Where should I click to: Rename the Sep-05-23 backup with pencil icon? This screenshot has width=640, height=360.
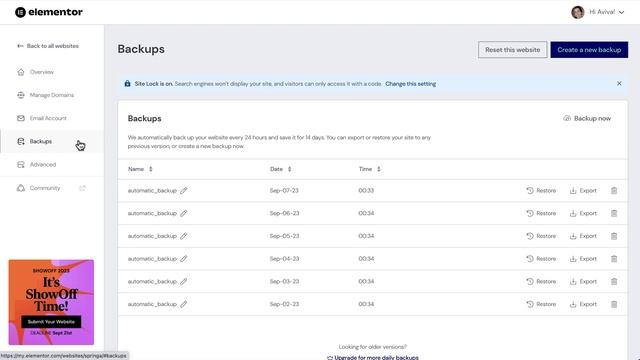click(184, 236)
